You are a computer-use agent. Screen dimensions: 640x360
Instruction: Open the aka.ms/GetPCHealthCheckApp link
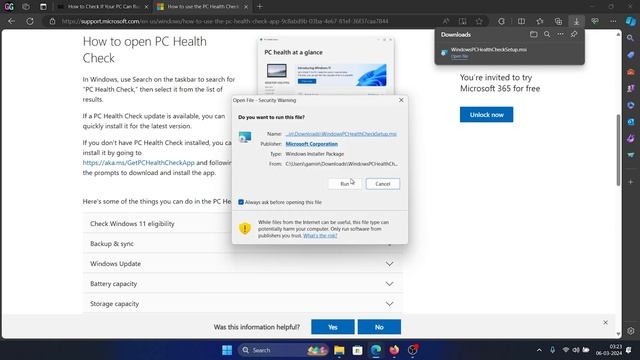(x=138, y=162)
